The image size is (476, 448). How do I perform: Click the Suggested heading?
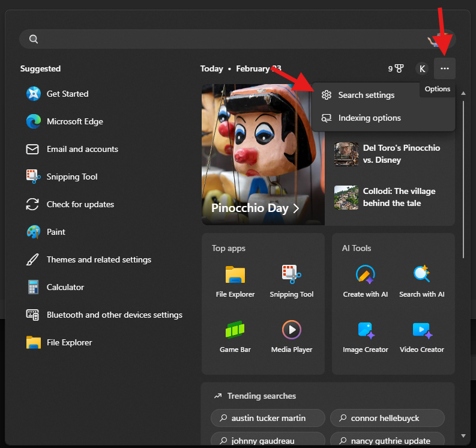[40, 68]
